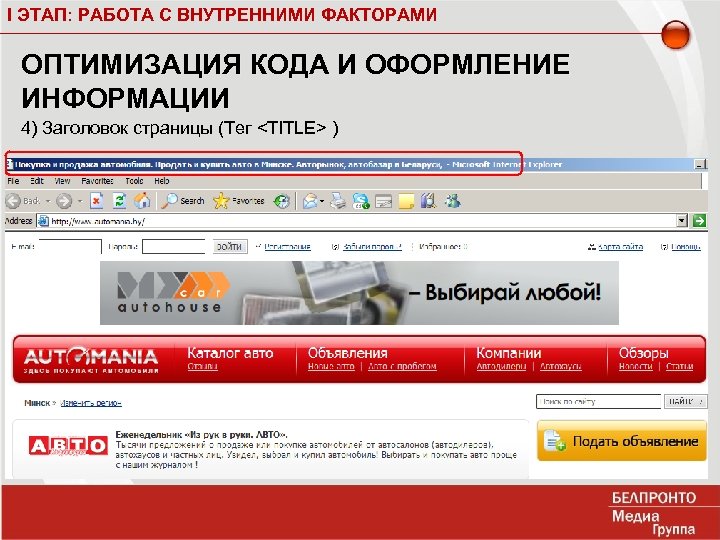Click the Stop loading icon with red X
720x540 pixels.
(97, 201)
